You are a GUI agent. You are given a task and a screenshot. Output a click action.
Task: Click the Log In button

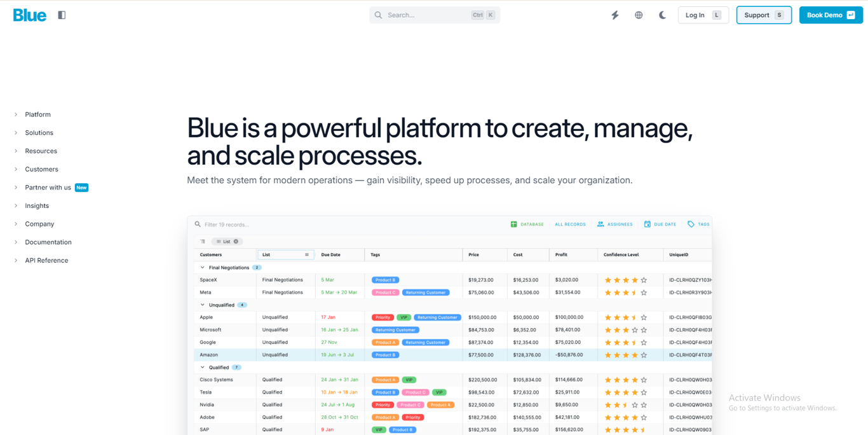coord(703,15)
